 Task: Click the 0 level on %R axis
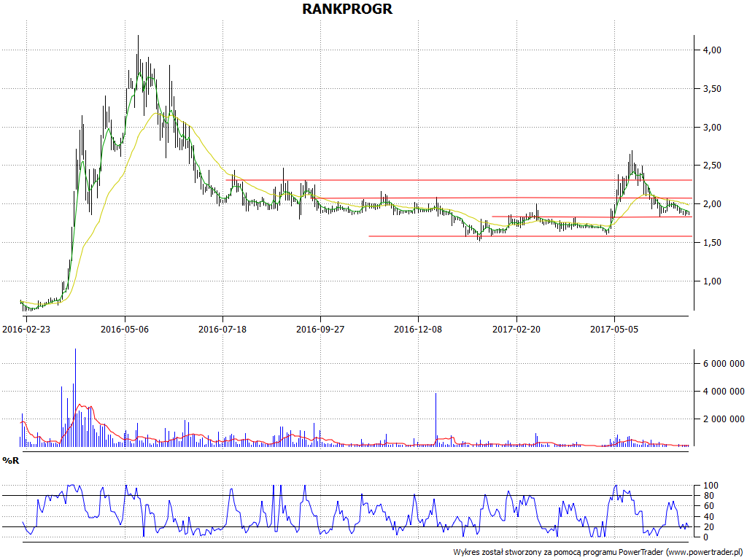point(707,537)
